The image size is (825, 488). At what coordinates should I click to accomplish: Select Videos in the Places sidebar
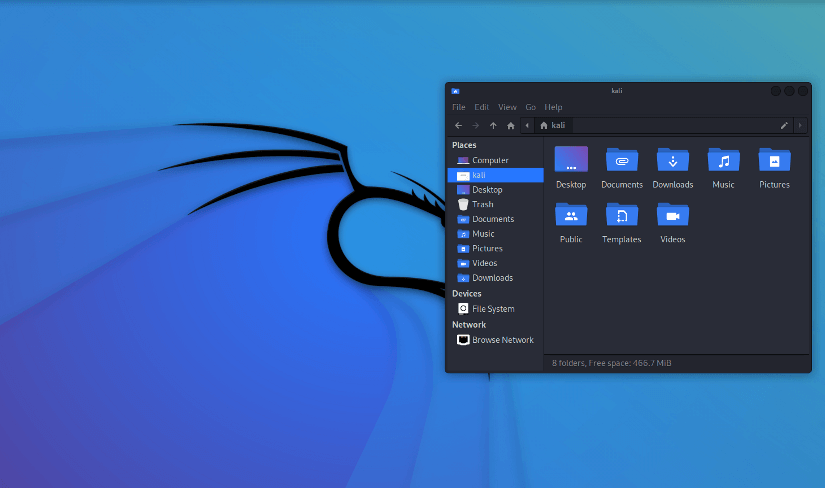pos(495,263)
